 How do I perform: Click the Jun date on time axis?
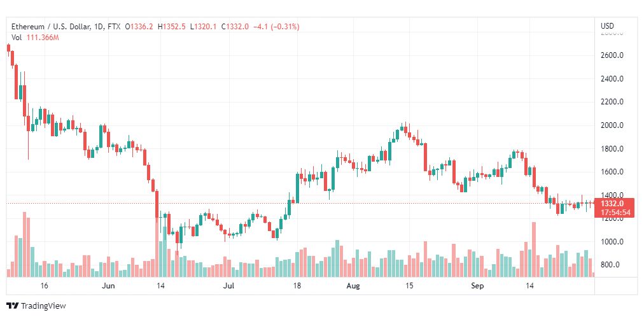[x=108, y=286]
